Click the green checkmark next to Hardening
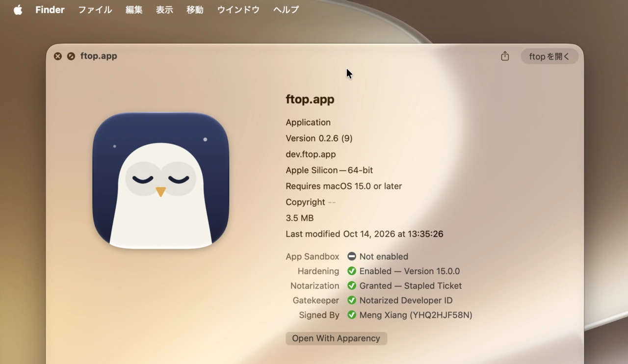The height and width of the screenshot is (364, 628). click(351, 271)
